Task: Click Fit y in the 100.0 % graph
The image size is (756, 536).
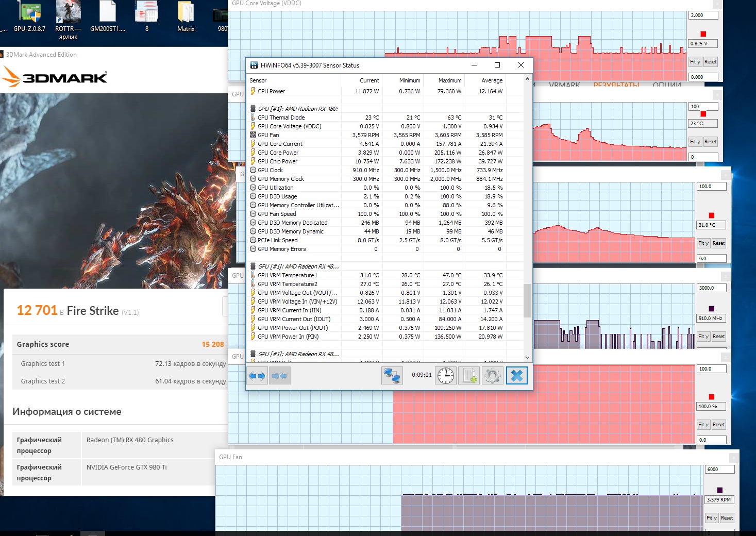Action: pyautogui.click(x=703, y=425)
